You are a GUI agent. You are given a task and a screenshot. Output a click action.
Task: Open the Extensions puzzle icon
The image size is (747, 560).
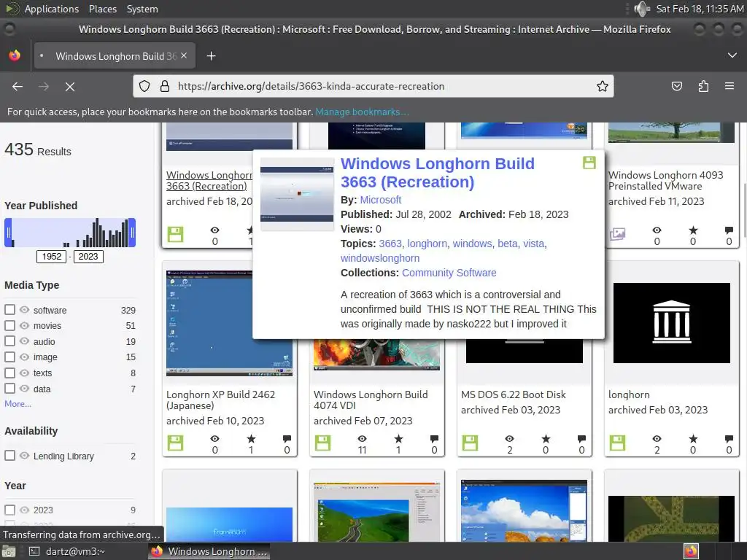click(x=703, y=86)
